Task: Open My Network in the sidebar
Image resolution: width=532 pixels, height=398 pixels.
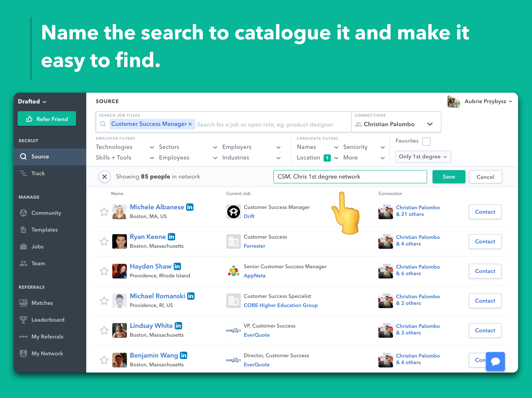Action: tap(50, 354)
